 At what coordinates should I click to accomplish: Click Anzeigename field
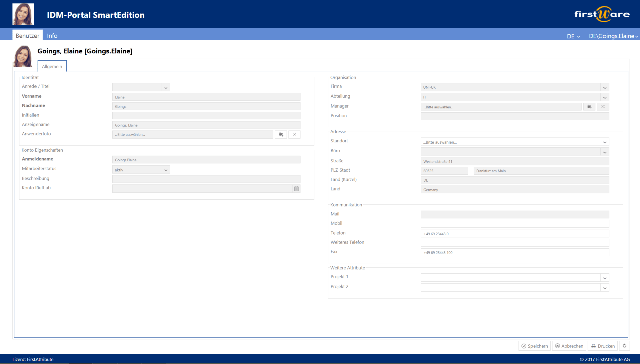[x=206, y=125]
